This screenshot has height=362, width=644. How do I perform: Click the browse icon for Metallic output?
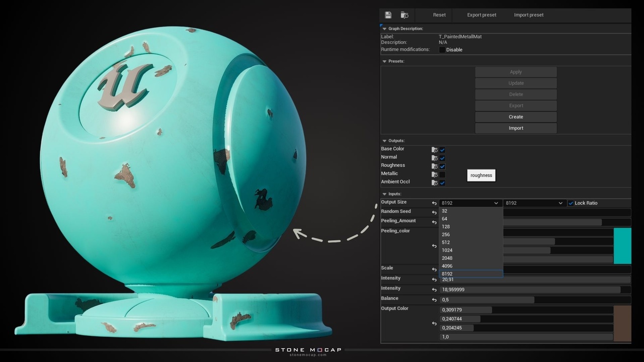pyautogui.click(x=435, y=174)
